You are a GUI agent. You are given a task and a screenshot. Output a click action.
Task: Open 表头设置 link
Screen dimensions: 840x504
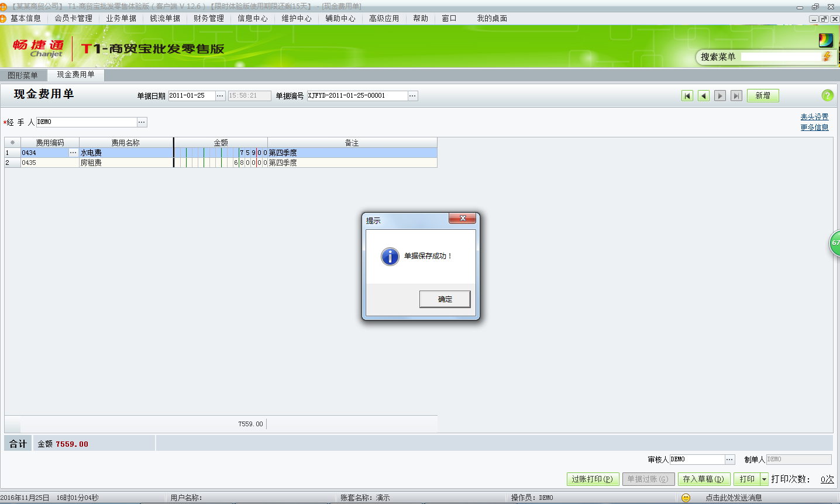[814, 117]
